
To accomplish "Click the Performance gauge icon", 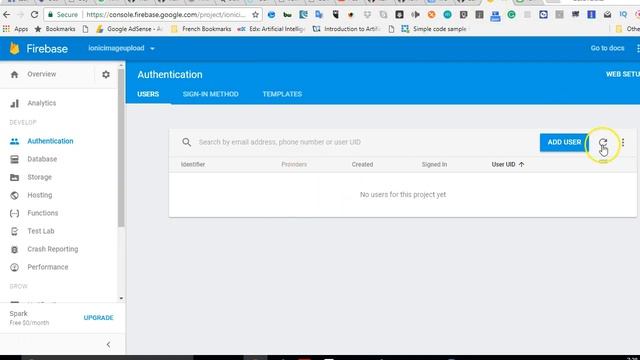I will click(15, 267).
